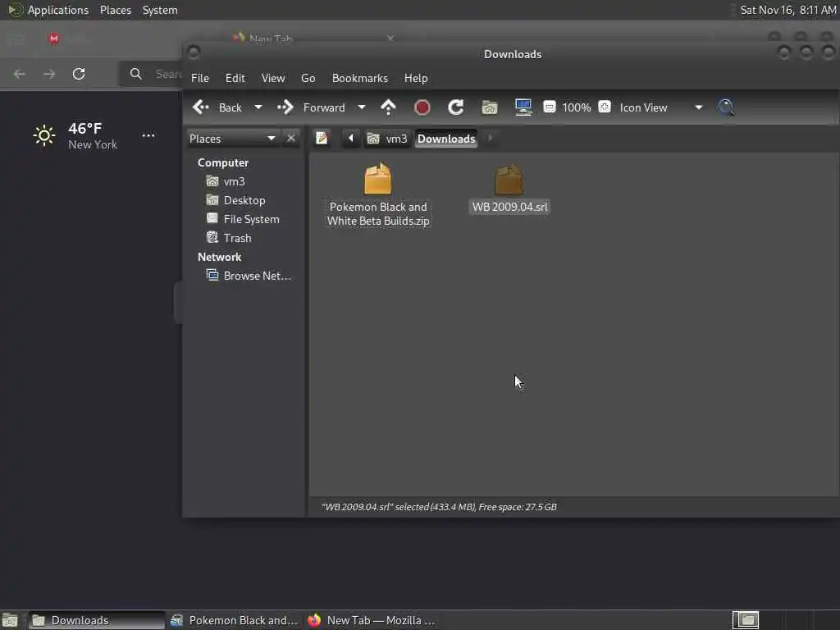Close the New Tab Firefox tab
Image resolution: width=840 pixels, height=630 pixels.
[x=390, y=39]
